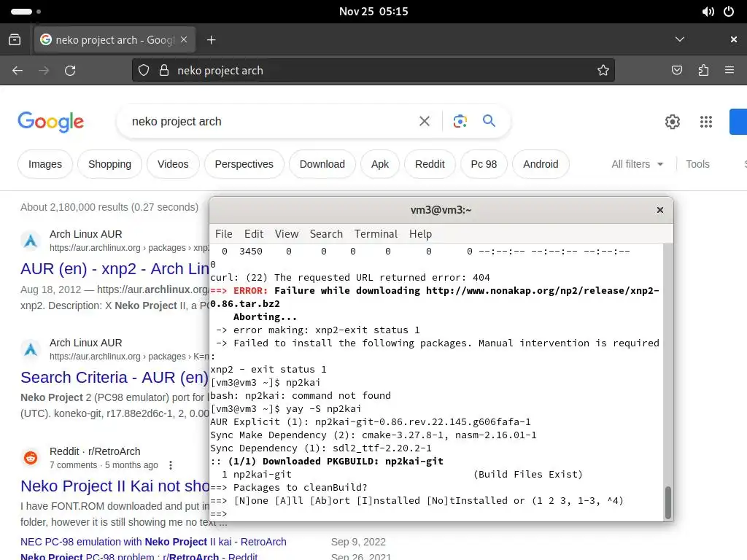Select the Android filter chip

coord(541,164)
